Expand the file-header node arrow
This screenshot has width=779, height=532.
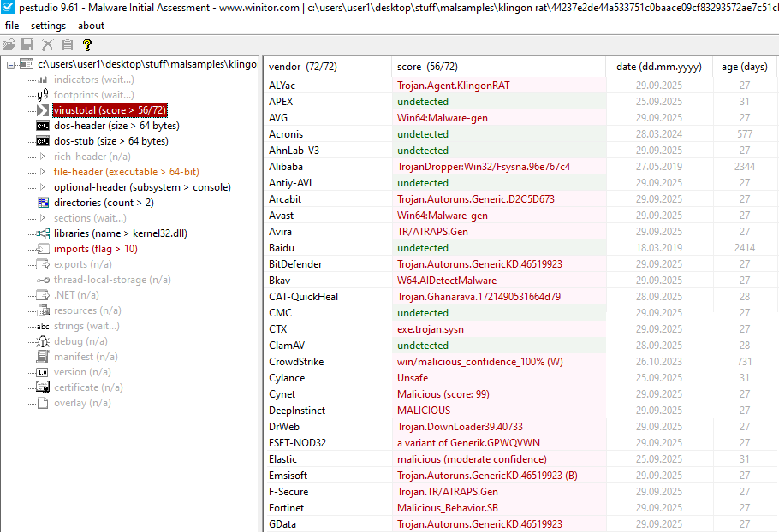coord(43,172)
